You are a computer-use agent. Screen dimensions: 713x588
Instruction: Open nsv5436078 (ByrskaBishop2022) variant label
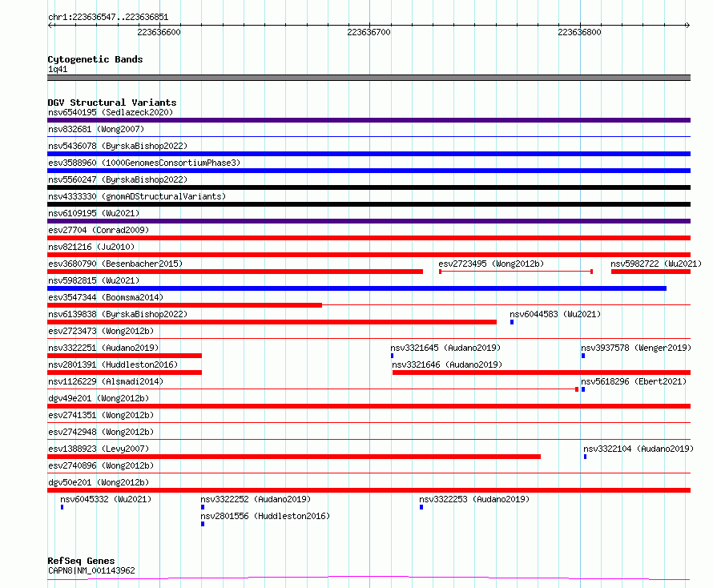tap(118, 146)
